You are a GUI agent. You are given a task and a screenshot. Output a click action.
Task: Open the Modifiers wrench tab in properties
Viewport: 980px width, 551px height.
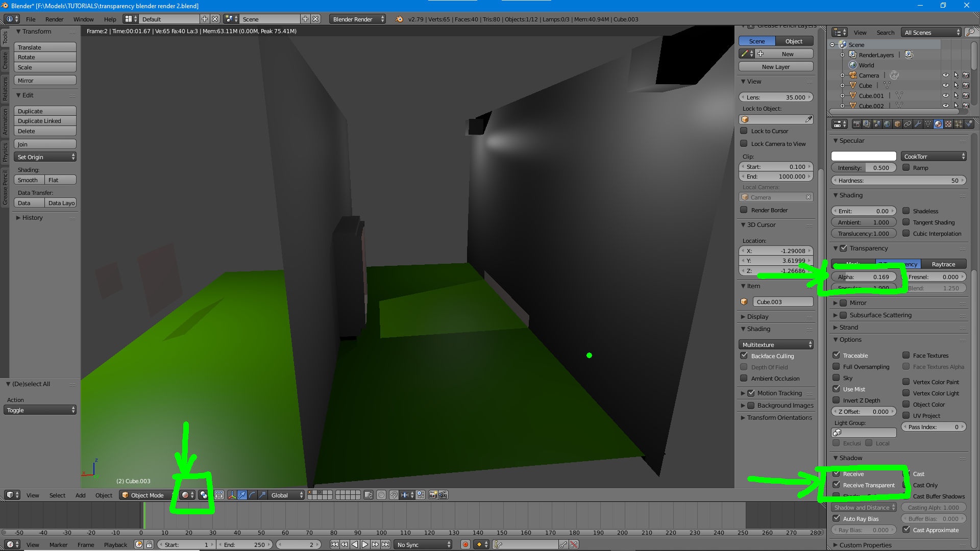point(918,124)
